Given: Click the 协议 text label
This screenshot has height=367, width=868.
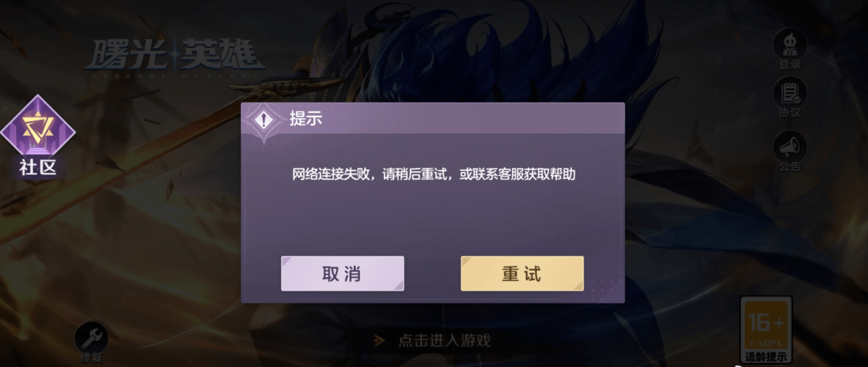Looking at the screenshot, I should coord(790,113).
